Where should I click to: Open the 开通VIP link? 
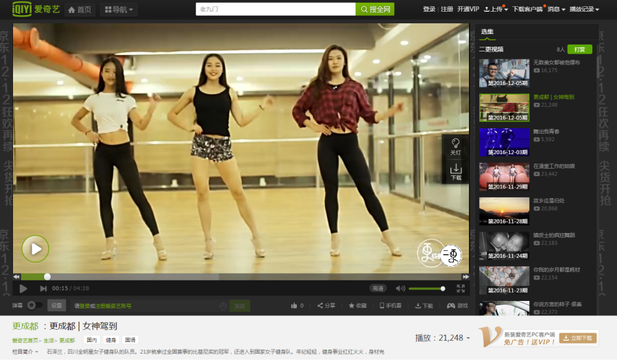point(468,9)
